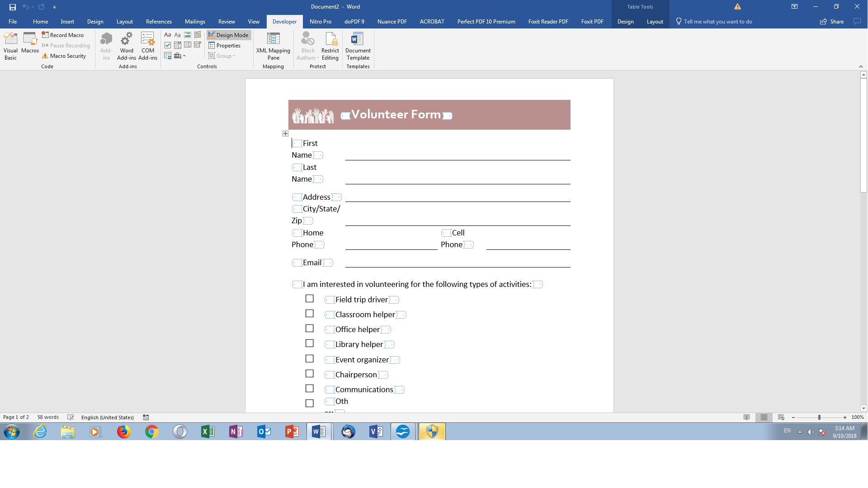This screenshot has height=488, width=868.
Task: Click the Group dropdown arrow
Action: [x=234, y=56]
